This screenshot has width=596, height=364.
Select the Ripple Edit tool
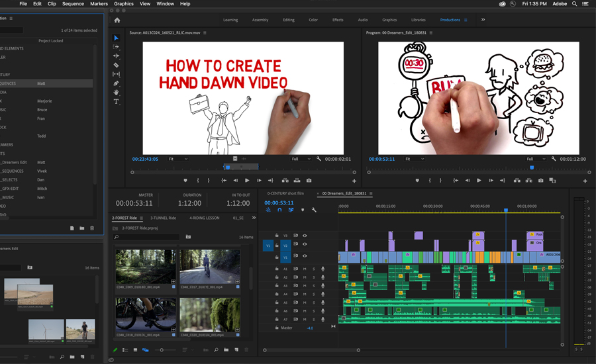(x=117, y=56)
